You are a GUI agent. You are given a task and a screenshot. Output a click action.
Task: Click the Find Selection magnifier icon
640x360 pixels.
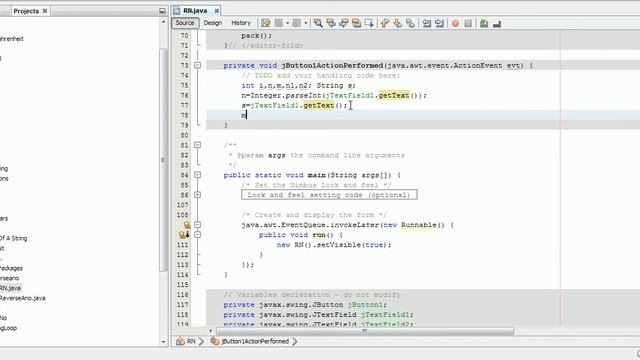318,23
